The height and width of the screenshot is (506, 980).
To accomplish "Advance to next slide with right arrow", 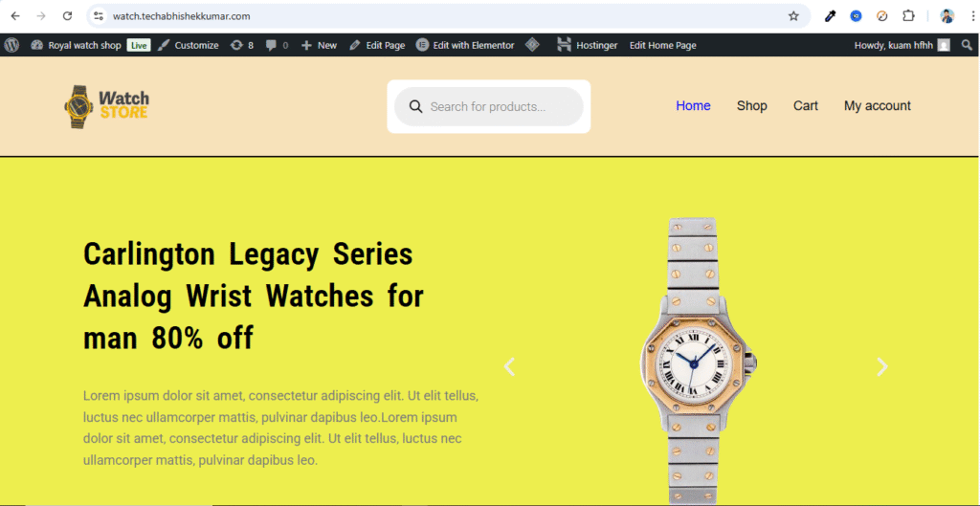I will click(881, 366).
